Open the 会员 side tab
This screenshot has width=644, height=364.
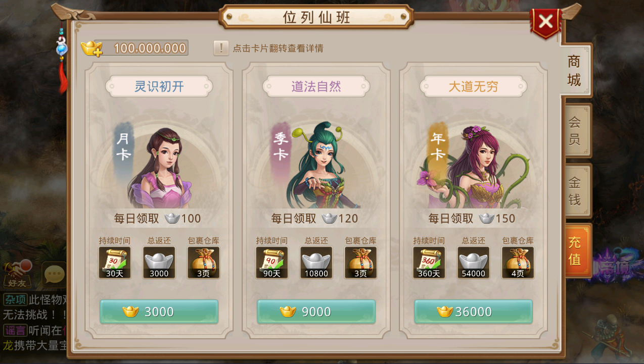(576, 131)
